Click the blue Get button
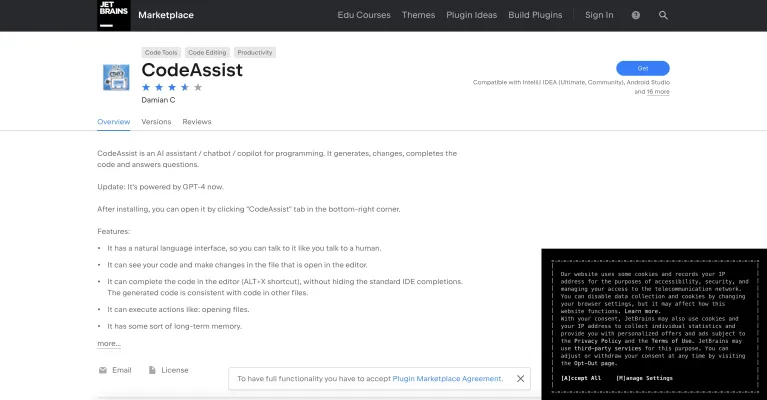Image resolution: width=767 pixels, height=400 pixels. pyautogui.click(x=643, y=68)
